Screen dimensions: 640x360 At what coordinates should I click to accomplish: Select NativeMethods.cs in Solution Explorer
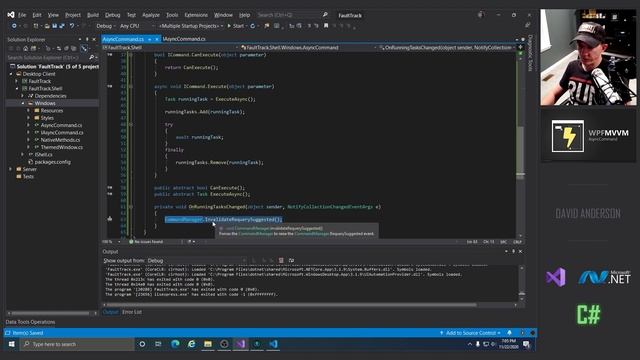click(60, 140)
